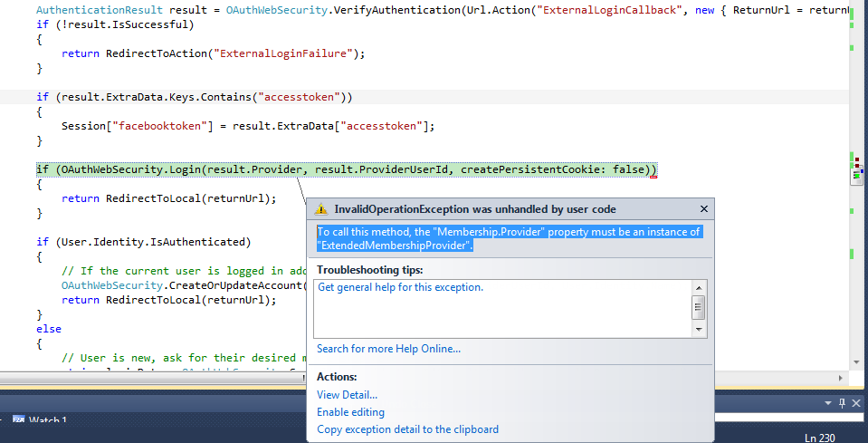Viewport: 868px width, 443px height.
Task: Switch to the Watch 1 tab
Action: pos(48,421)
